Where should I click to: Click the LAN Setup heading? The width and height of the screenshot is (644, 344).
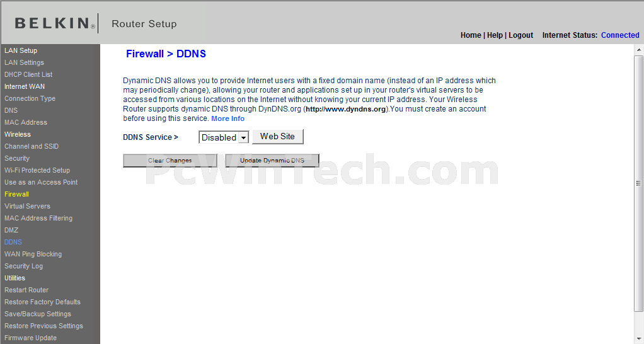coord(21,50)
